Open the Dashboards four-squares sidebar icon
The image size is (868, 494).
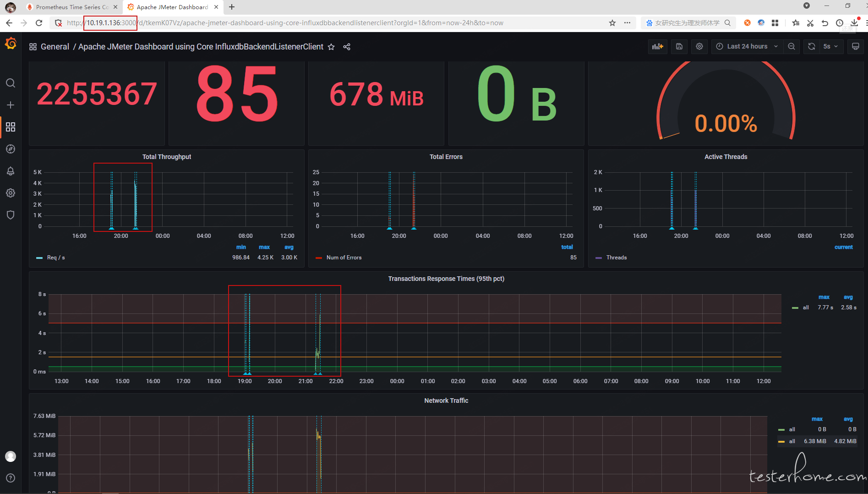point(11,127)
